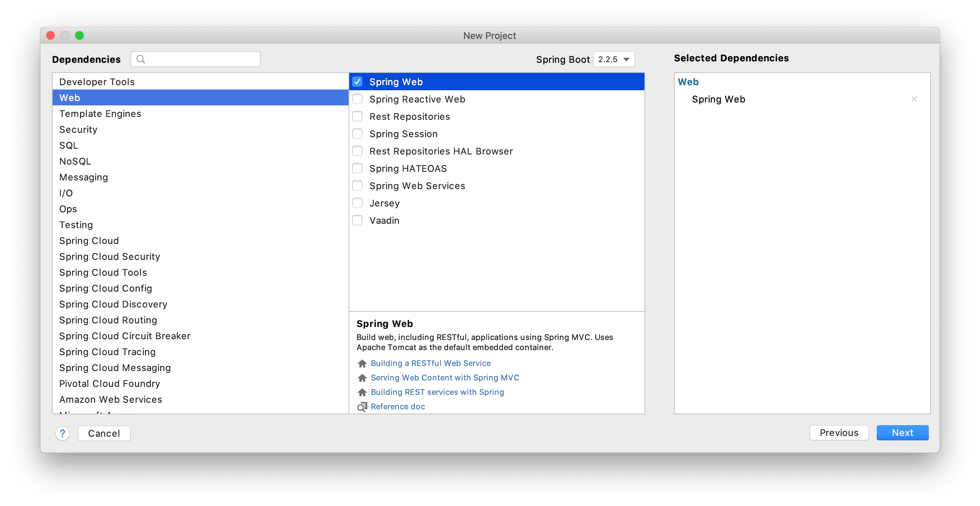This screenshot has width=980, height=506.
Task: Select the Security category
Action: pos(78,130)
